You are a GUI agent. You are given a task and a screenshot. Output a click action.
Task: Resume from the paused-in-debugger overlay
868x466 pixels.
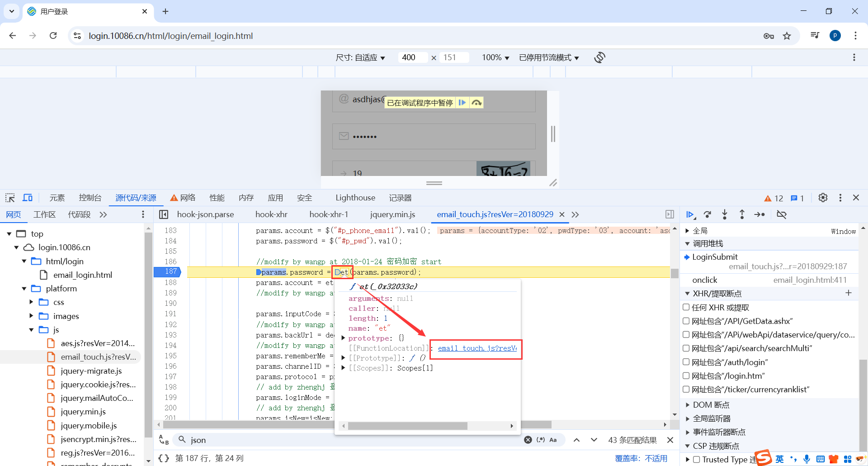(x=462, y=103)
